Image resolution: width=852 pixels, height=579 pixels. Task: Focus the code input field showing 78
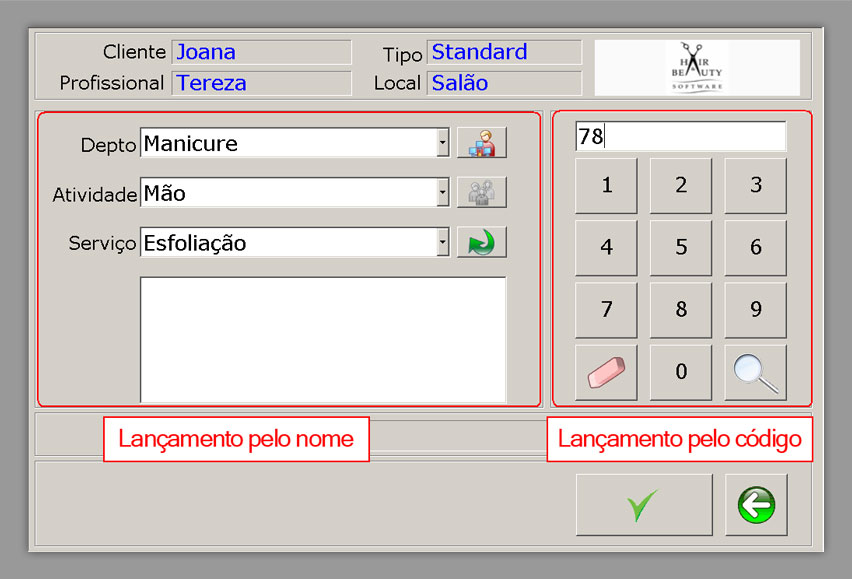click(680, 136)
